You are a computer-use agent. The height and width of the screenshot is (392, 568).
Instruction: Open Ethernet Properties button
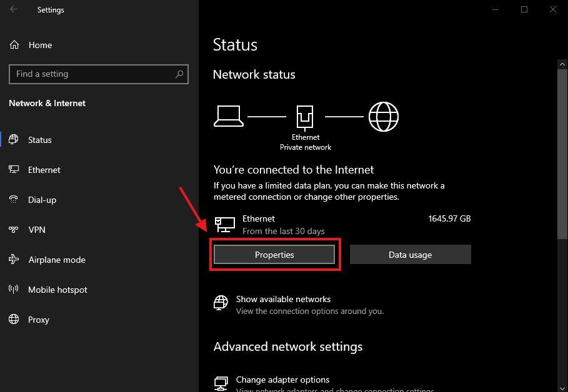pos(274,255)
